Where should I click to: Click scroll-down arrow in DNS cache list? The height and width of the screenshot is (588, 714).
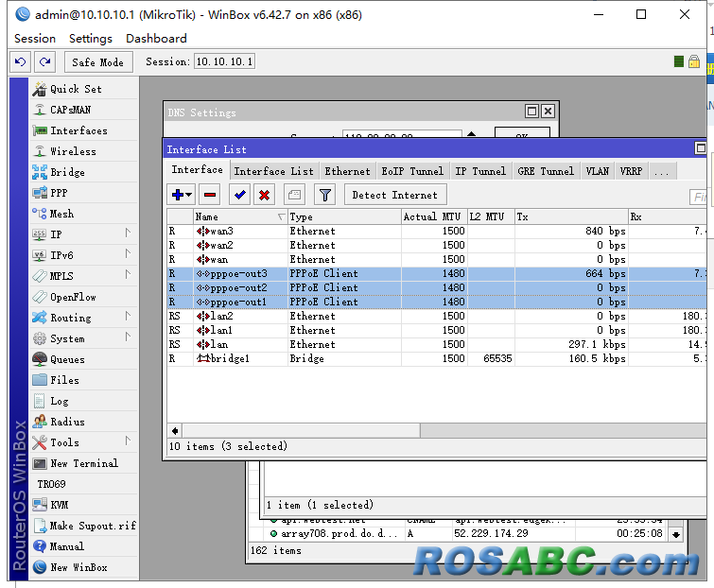[x=676, y=534]
